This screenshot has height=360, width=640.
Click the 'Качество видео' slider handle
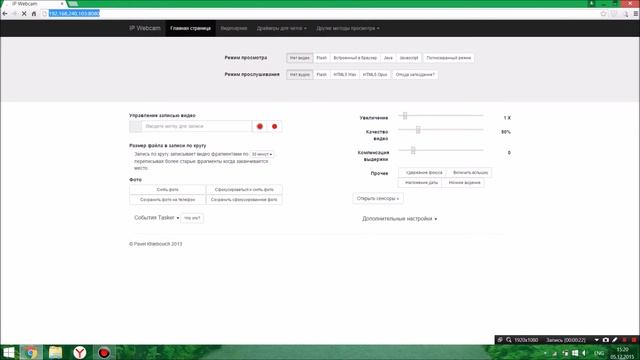[418, 130]
